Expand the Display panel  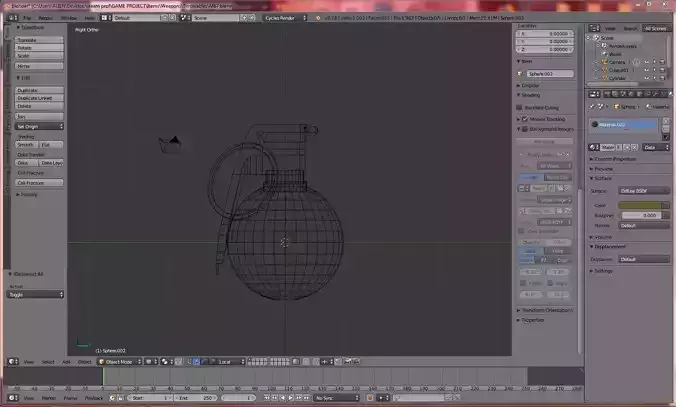click(528, 85)
